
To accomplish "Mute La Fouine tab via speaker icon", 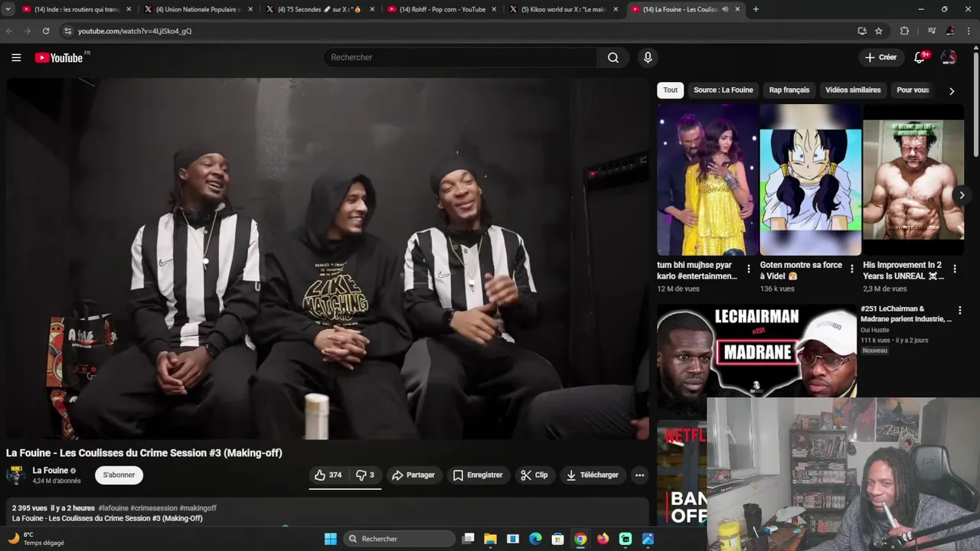I will coord(725,9).
